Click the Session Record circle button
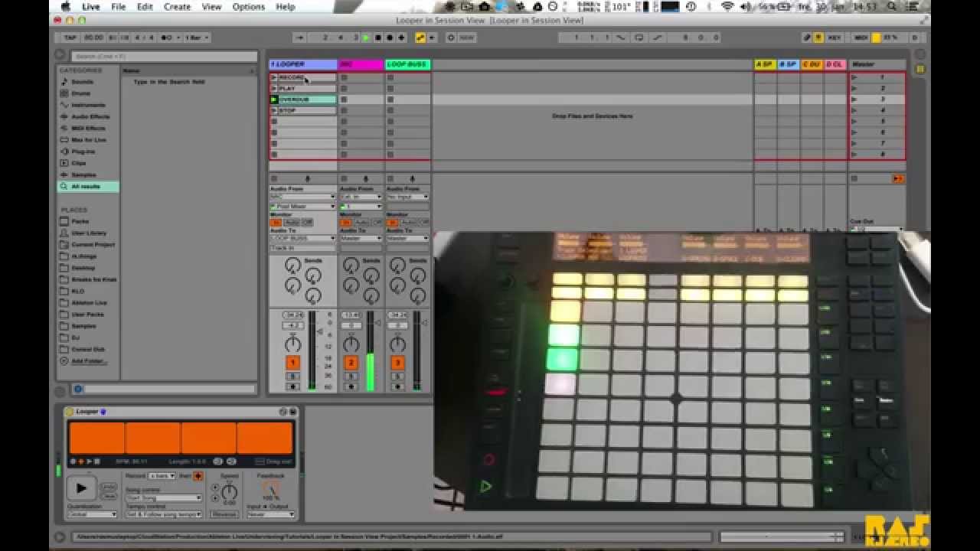 point(451,37)
